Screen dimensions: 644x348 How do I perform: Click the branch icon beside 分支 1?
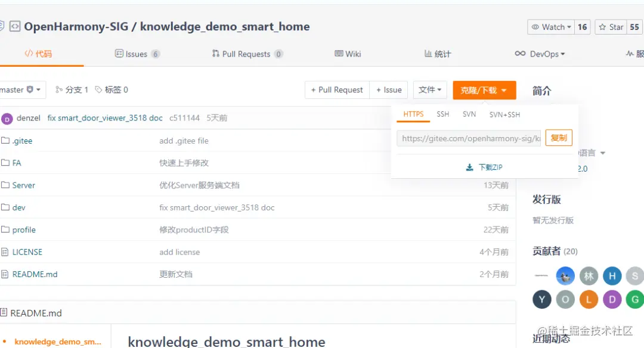[59, 89]
